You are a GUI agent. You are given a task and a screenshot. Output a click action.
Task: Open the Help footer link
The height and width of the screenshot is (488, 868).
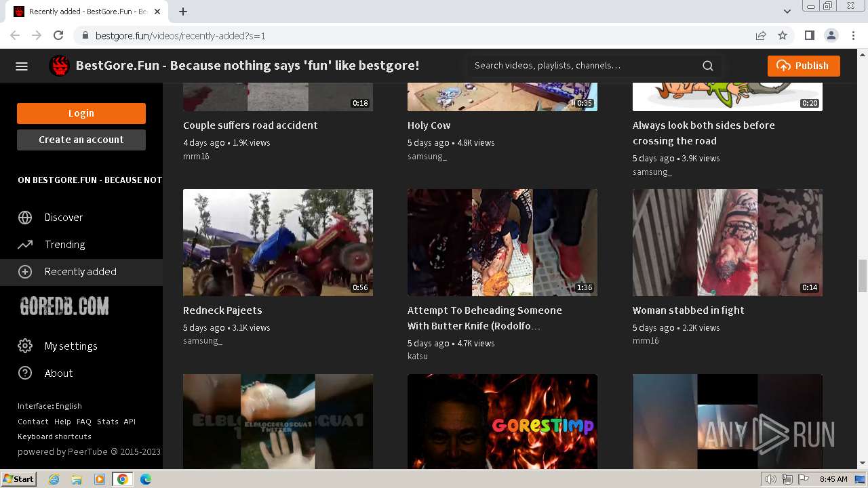(x=62, y=422)
